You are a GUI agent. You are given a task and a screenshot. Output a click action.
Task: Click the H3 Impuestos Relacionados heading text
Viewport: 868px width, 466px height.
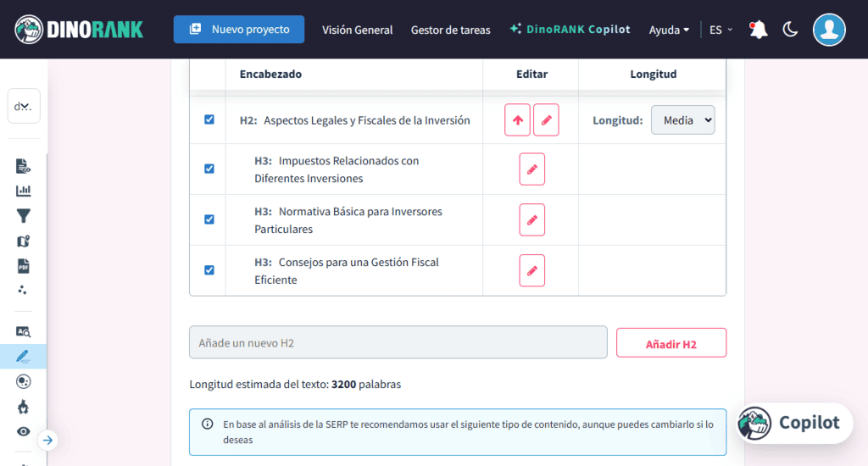click(x=337, y=169)
